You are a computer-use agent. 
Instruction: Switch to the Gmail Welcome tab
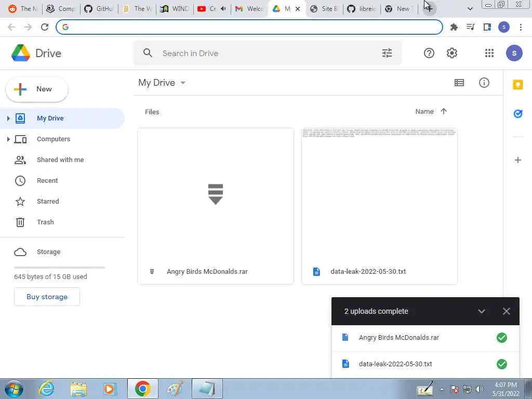pos(250,9)
